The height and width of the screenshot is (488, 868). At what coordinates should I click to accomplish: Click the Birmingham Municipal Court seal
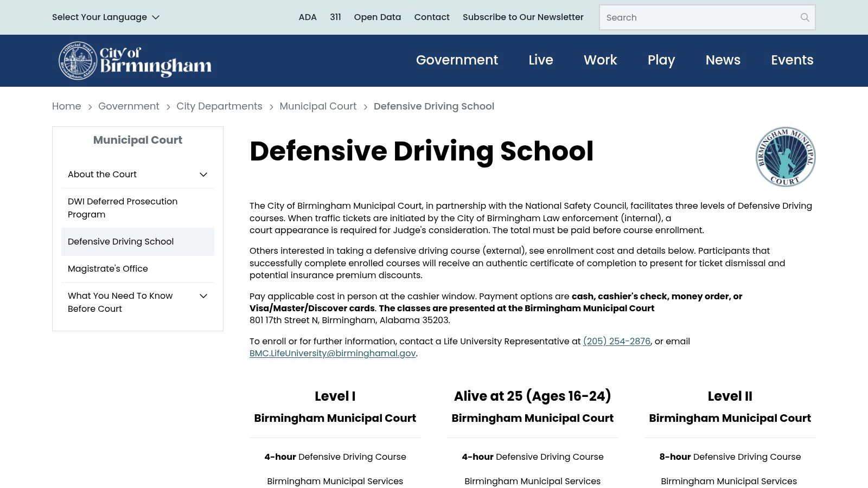coord(784,157)
